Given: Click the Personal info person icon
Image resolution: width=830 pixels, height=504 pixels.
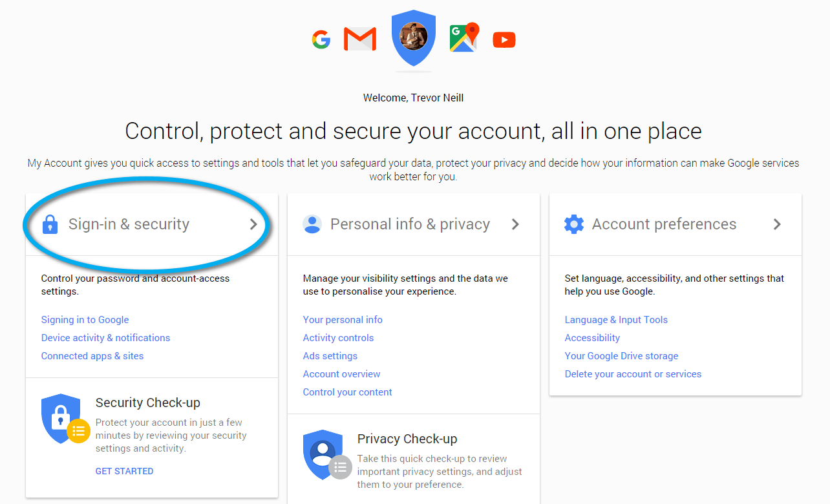Looking at the screenshot, I should coord(312,224).
